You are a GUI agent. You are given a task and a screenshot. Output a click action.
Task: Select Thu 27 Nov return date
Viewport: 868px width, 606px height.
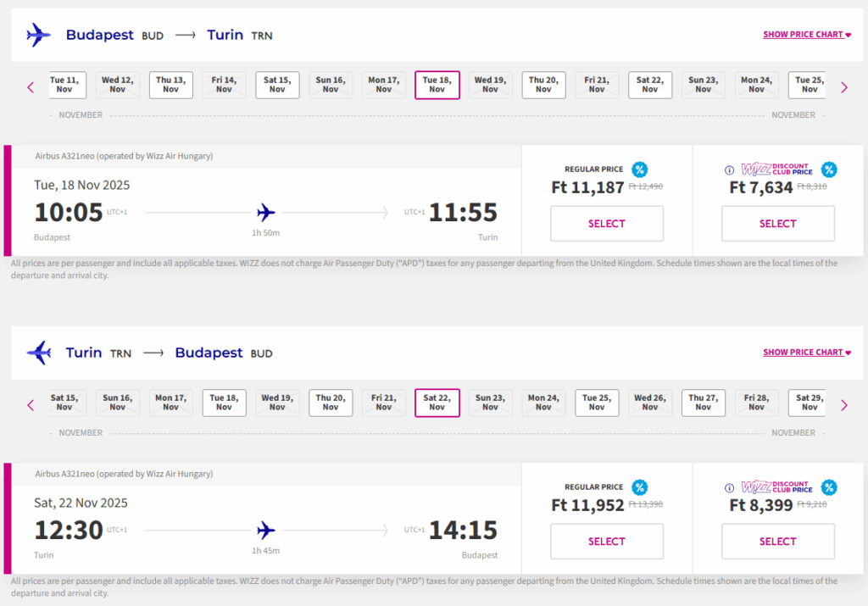[x=704, y=403]
